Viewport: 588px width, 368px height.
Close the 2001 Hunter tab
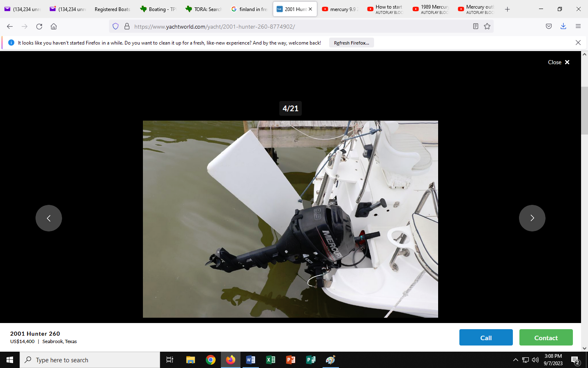[310, 9]
